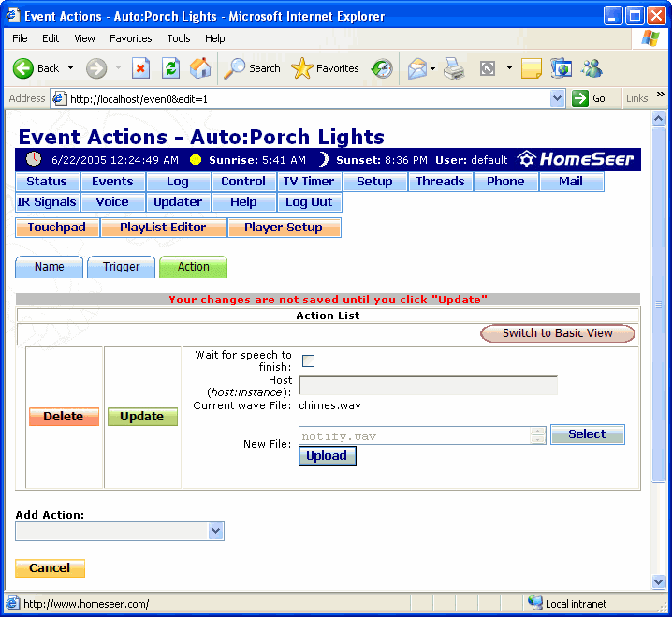
Task: Click the Stop page loading icon
Action: pyautogui.click(x=140, y=68)
